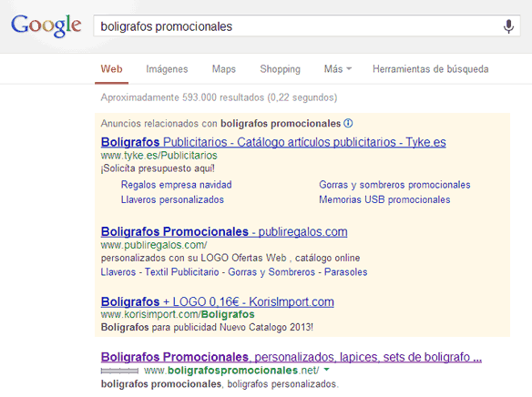Open Memorias USB promocionales sitelink
The height and width of the screenshot is (397, 532).
pyautogui.click(x=384, y=199)
